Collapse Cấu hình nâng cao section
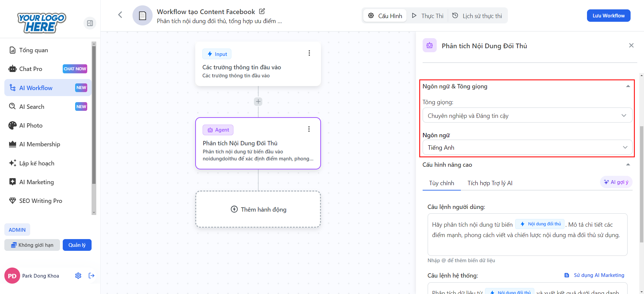This screenshot has width=644, height=294. click(628, 164)
